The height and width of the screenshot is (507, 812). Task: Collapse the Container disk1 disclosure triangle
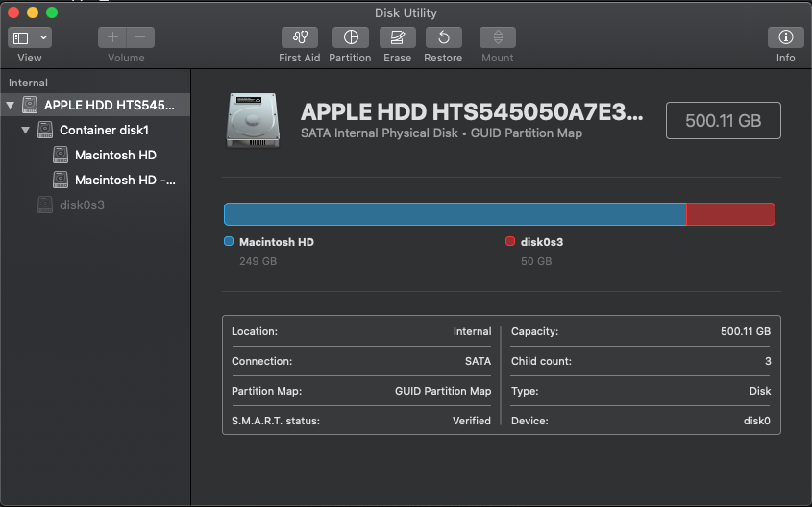point(25,130)
